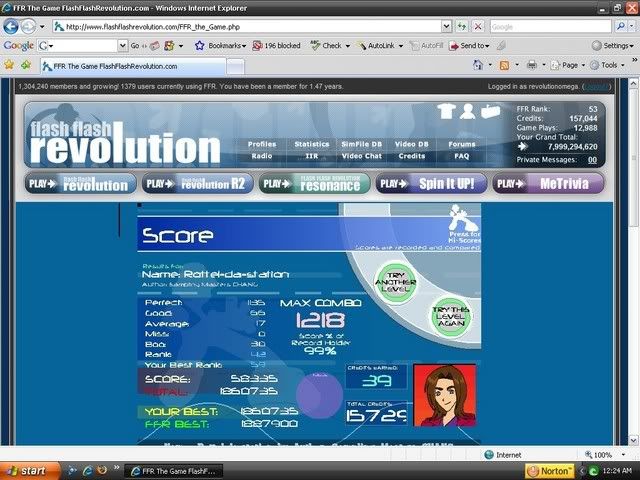Open the Page dropdown menu

click(x=571, y=65)
